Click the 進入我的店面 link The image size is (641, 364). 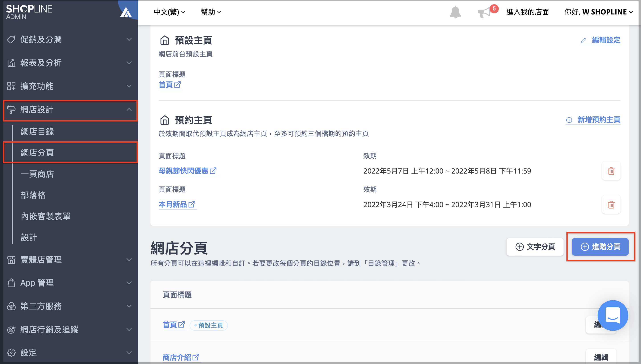(527, 12)
